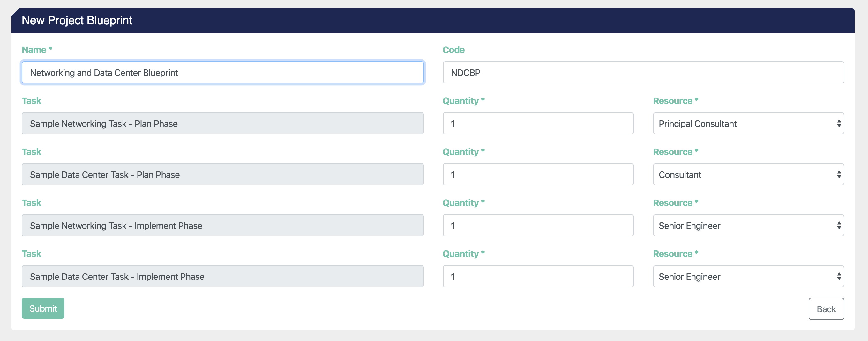Focus Quantity field for Data Center Plan Phase task

pyautogui.click(x=538, y=174)
